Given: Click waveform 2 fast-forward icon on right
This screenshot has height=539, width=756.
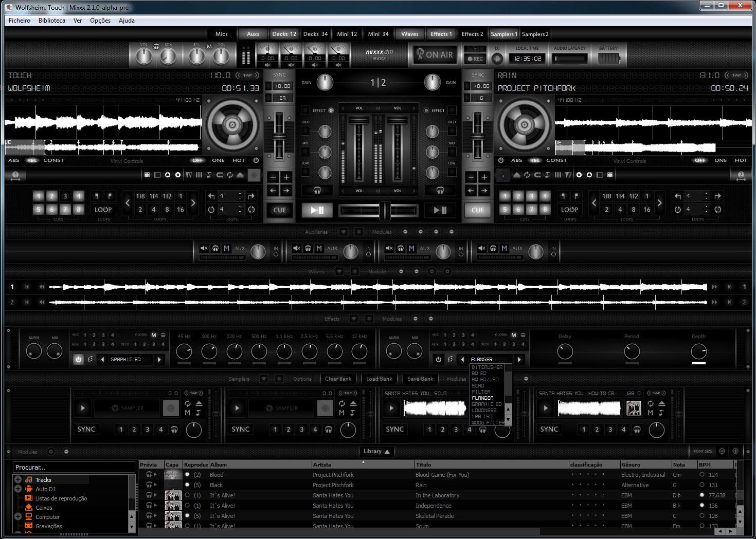Looking at the screenshot, I should 714,302.
